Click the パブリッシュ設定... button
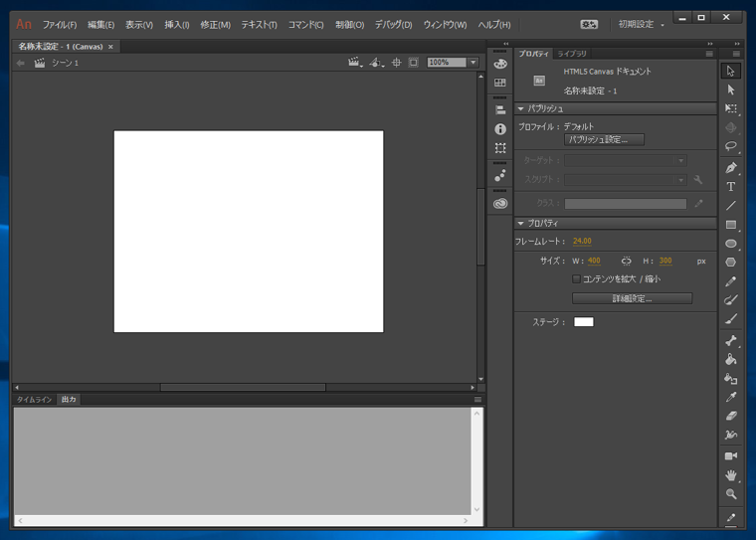The width and height of the screenshot is (756, 540). point(604,140)
